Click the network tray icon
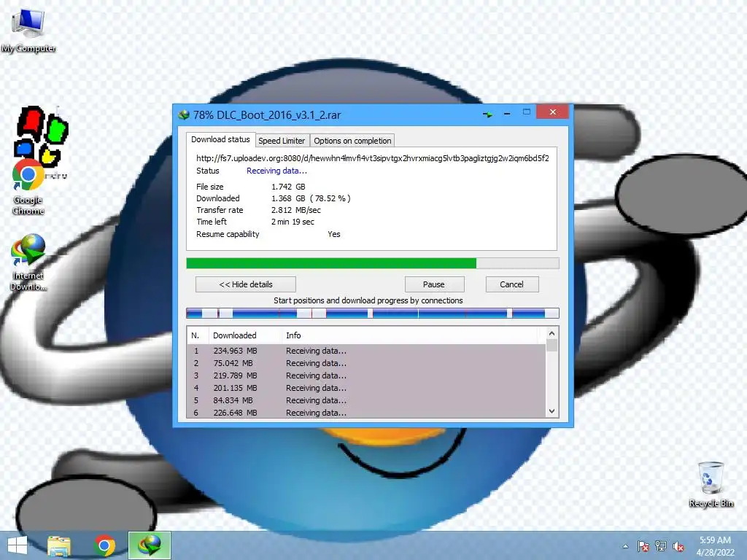The image size is (747, 560). [661, 546]
